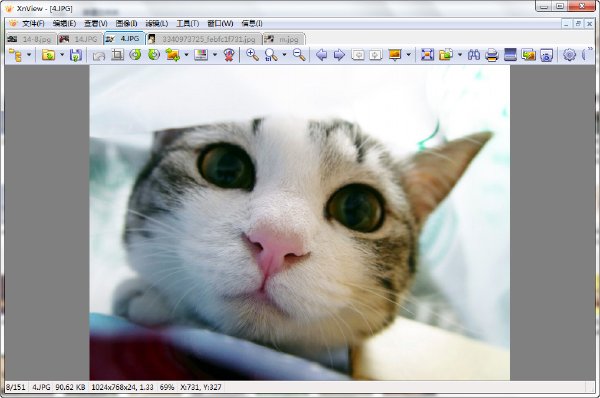
Task: Click the zoom out magnifier
Action: (x=299, y=55)
